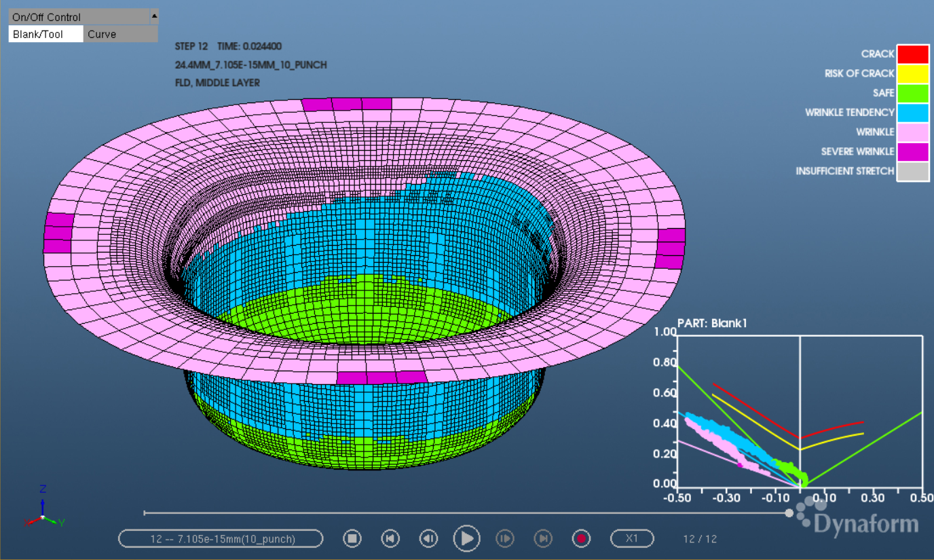Click the animation timeline slider handle
Screen dimensions: 934x560
coord(789,513)
